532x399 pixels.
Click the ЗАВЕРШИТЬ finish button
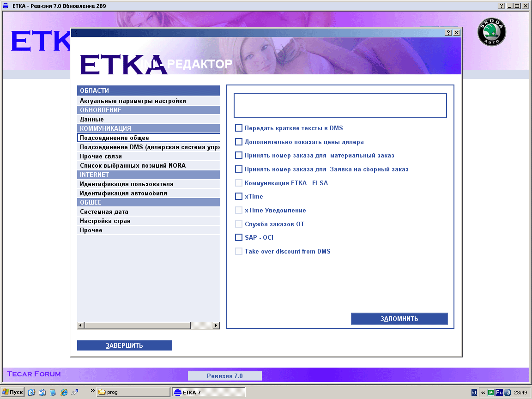click(x=124, y=345)
